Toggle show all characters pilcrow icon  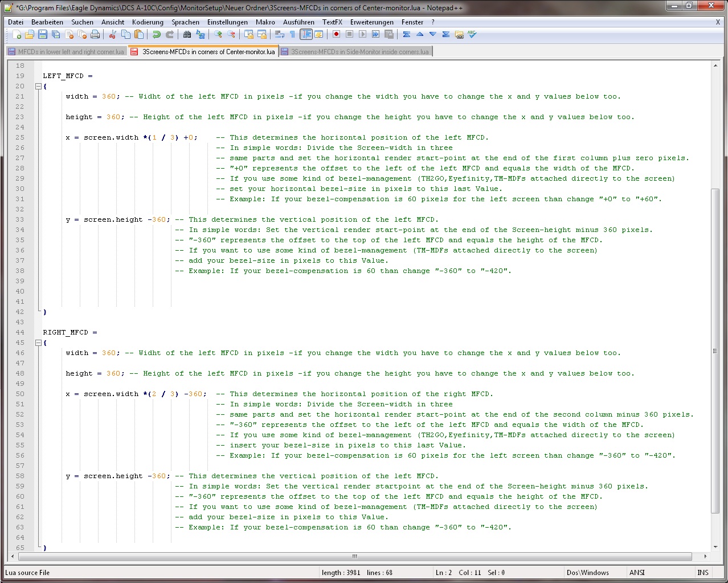click(293, 34)
